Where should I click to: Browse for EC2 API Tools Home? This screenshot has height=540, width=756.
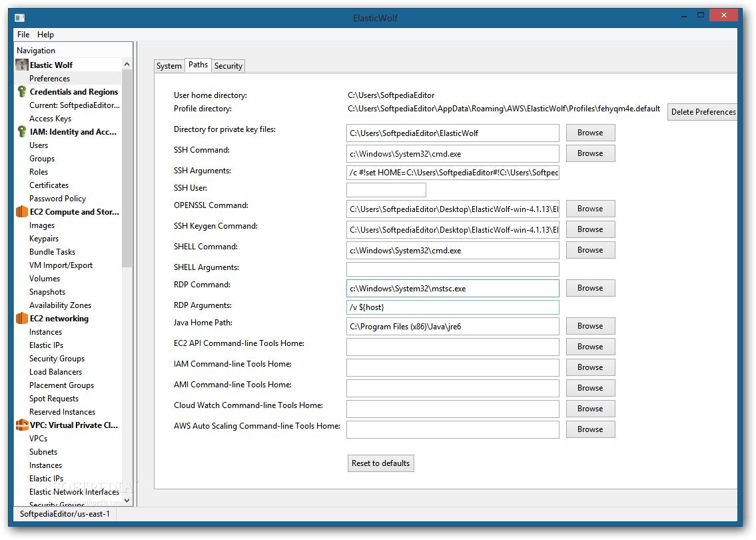pyautogui.click(x=590, y=347)
